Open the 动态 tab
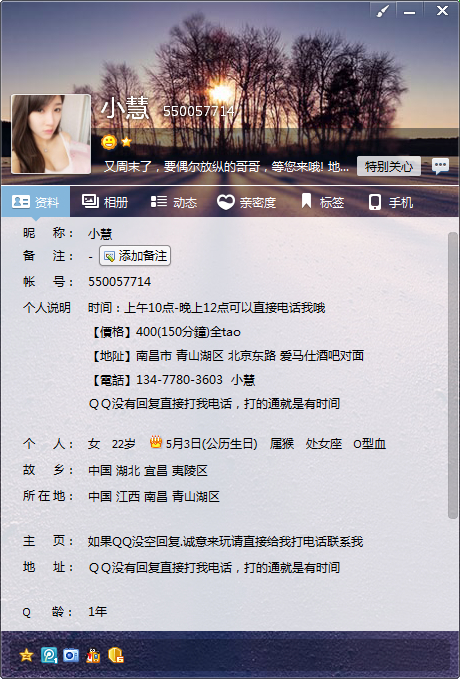 point(174,202)
